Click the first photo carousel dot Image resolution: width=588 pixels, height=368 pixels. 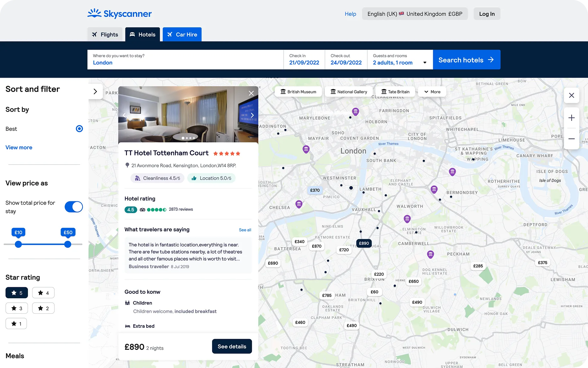tap(183, 138)
